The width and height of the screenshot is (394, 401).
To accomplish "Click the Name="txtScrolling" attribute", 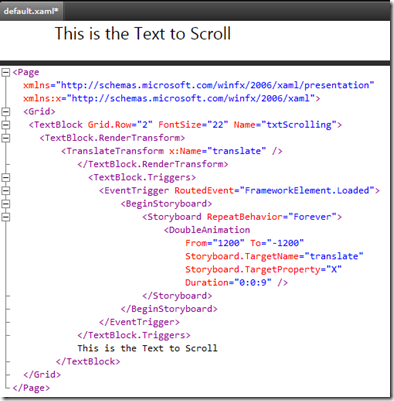I will [x=285, y=125].
